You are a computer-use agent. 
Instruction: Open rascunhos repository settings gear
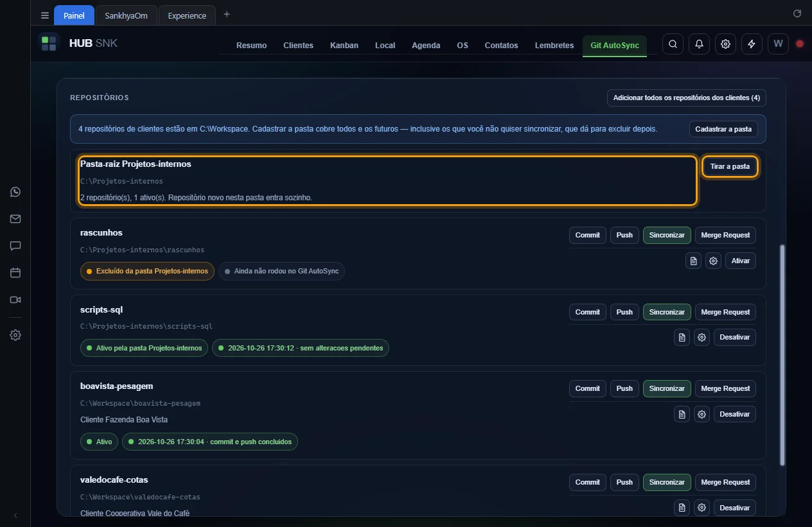[713, 261]
